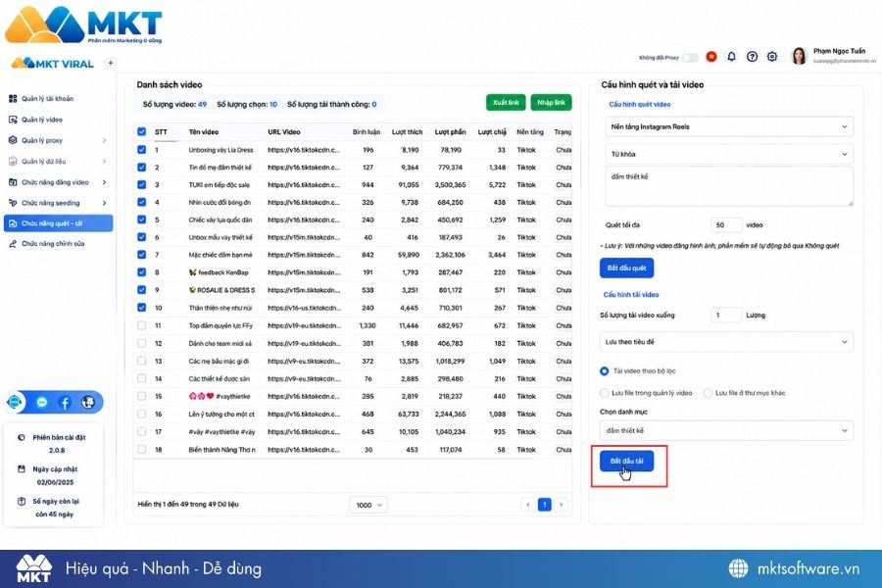Click the Facebook icon in sidebar
Image resolution: width=882 pixels, height=588 pixels.
pos(65,403)
